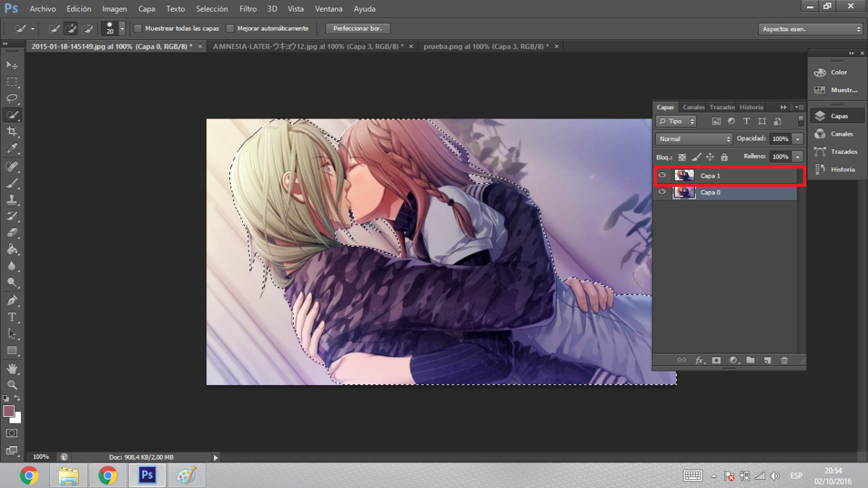Select the Dodge tool

[x=12, y=283]
